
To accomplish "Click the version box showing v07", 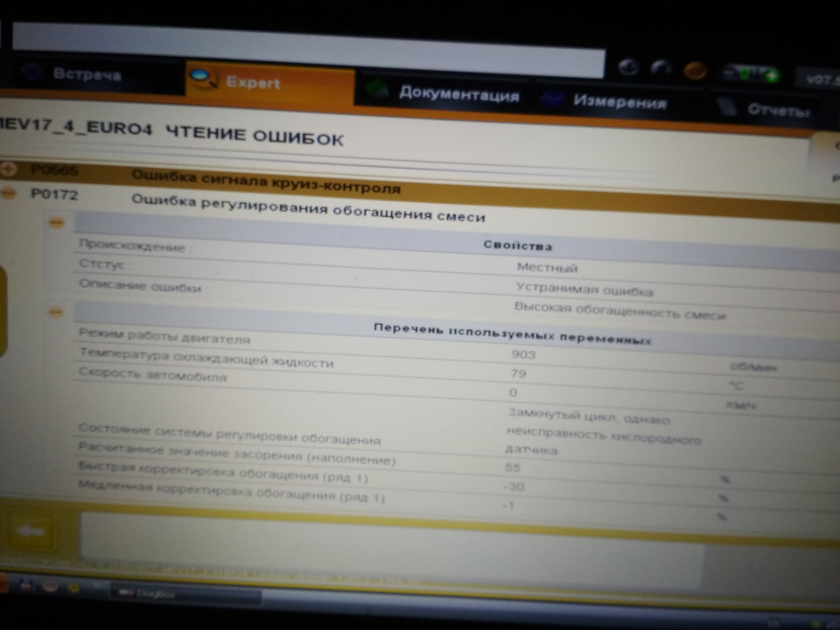I will 819,80.
